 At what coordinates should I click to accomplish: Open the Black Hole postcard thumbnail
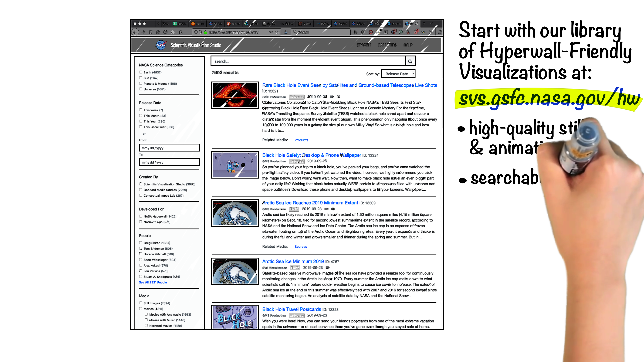coord(235,317)
